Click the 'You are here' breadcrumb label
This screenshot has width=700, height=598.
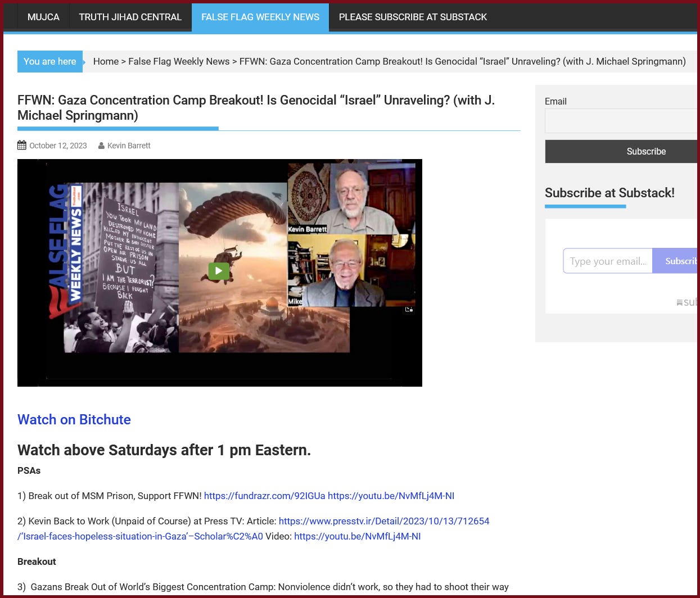pyautogui.click(x=50, y=61)
